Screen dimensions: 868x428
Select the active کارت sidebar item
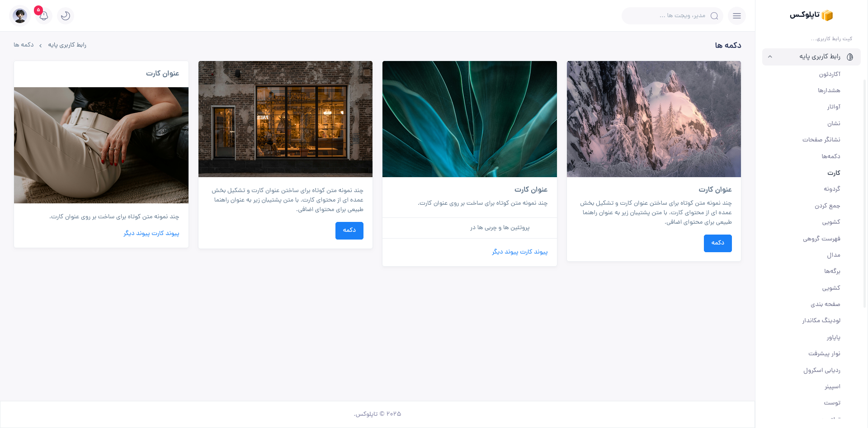[x=834, y=173]
